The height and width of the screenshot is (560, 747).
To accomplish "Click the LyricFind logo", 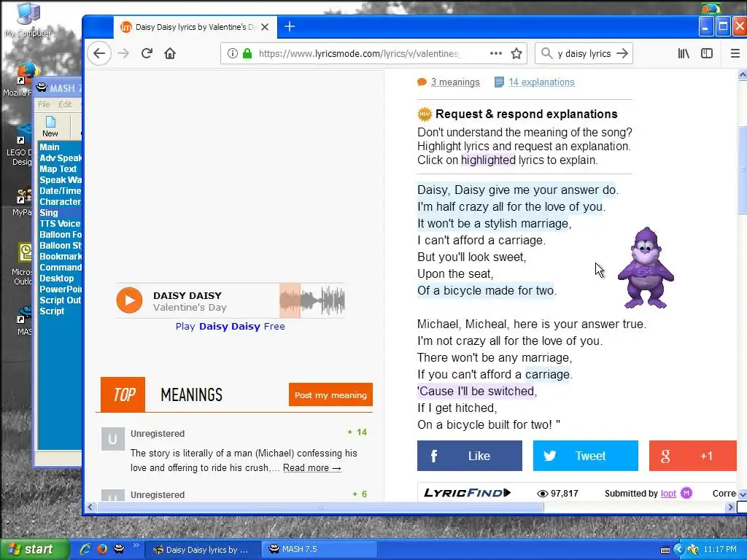I will click(468, 493).
